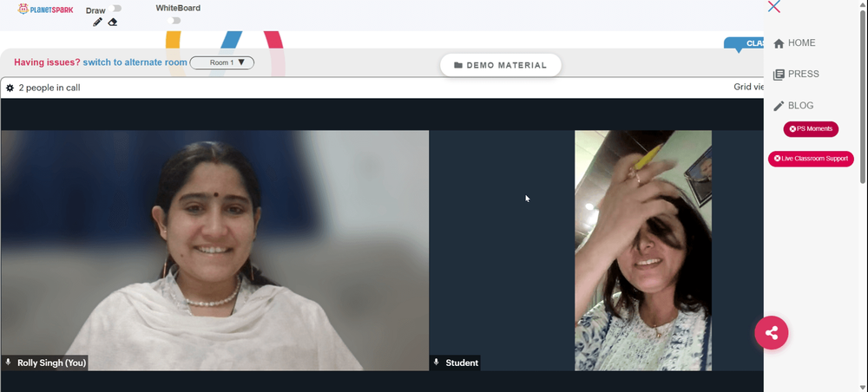Click the Demo Material folder icon
This screenshot has height=392, width=868.
(x=458, y=65)
